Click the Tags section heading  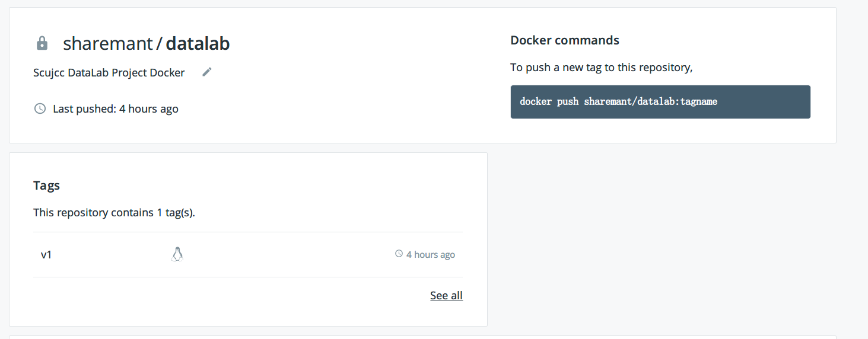coord(46,186)
